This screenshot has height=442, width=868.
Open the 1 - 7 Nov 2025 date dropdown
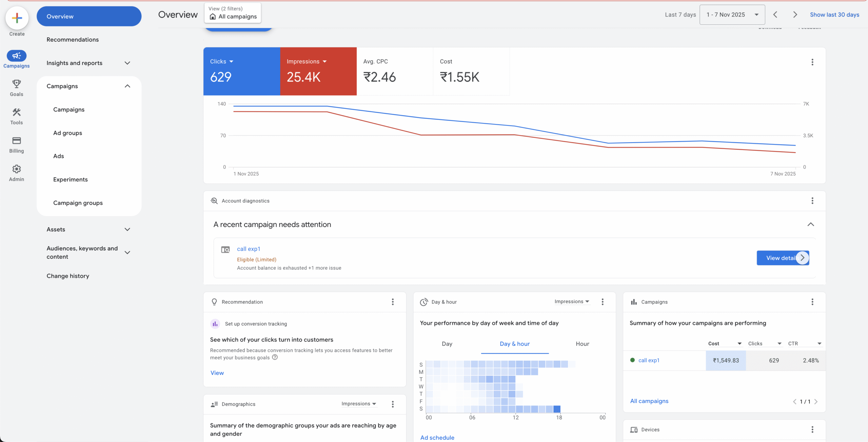(x=732, y=15)
